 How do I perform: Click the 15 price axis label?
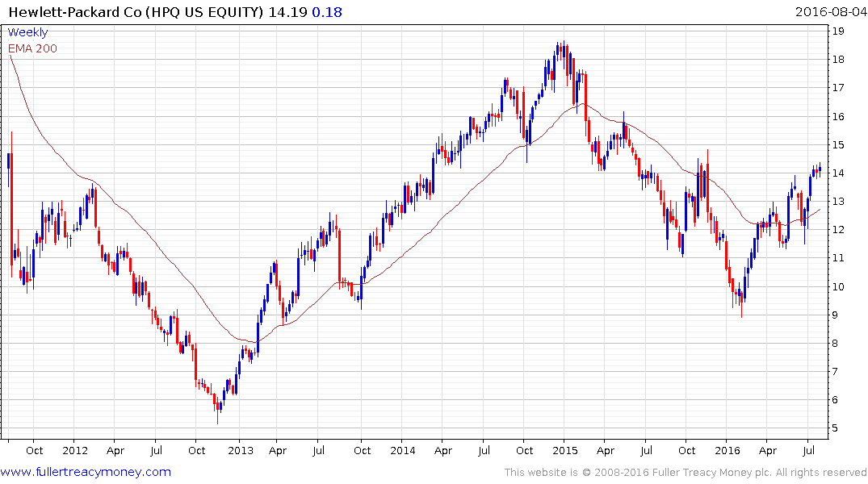point(838,144)
